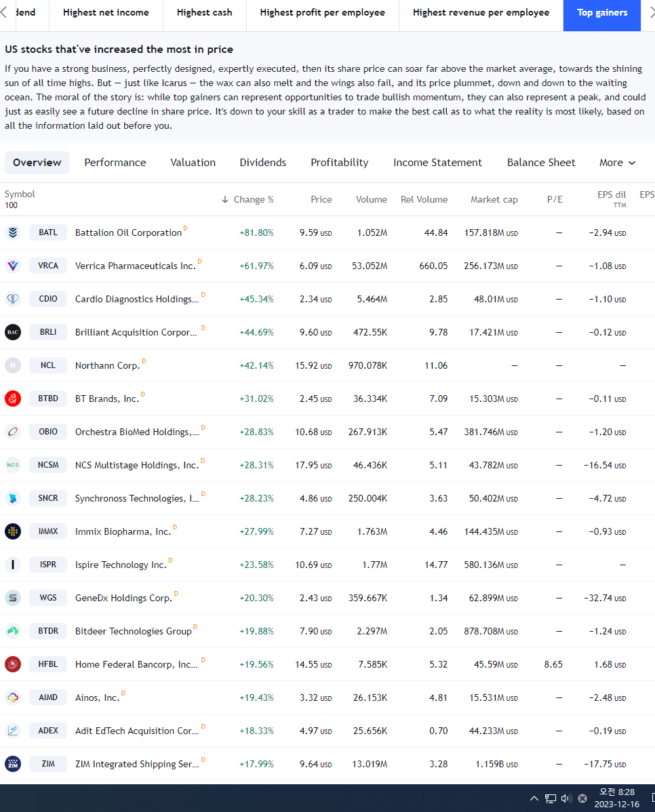
Task: Click the 8.65 P/E value for HFBL
Action: point(553,664)
